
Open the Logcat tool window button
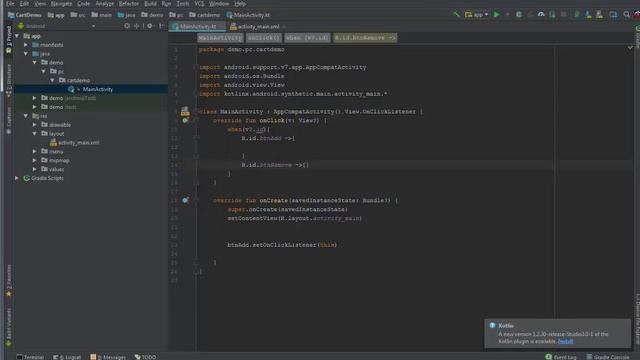67,357
